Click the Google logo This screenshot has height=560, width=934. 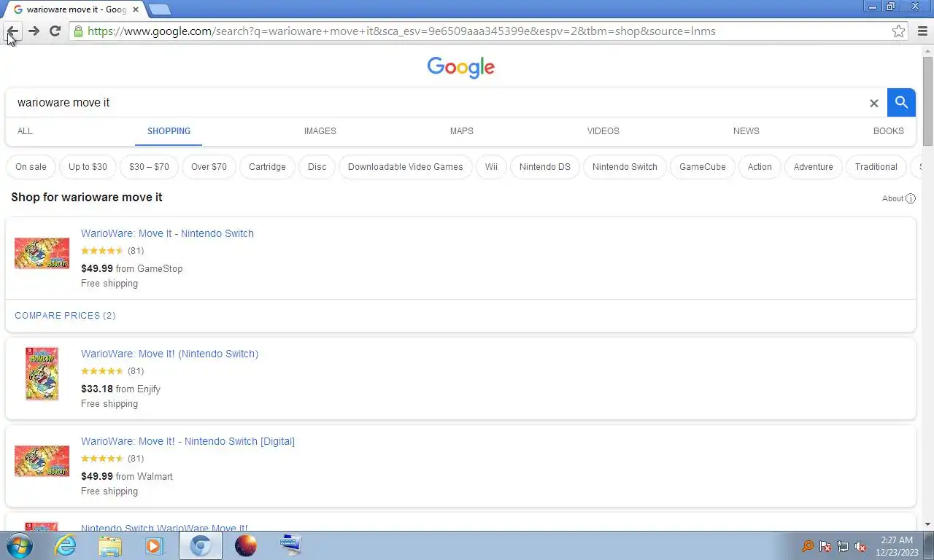(x=461, y=67)
